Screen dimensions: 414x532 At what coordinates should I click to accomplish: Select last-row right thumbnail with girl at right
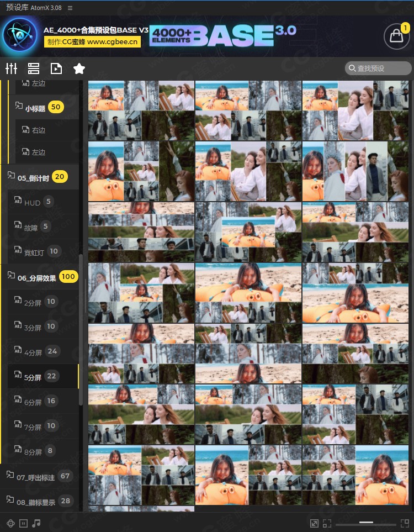coord(355,475)
